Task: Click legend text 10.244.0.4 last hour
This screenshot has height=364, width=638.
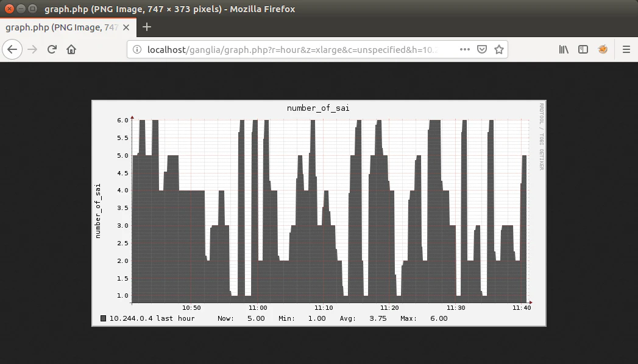Action: 152,318
